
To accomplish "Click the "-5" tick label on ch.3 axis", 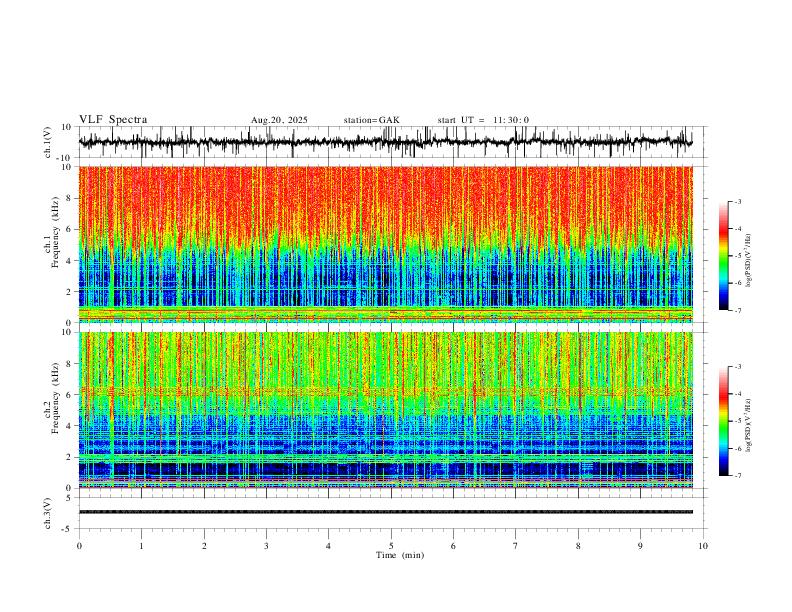I will tap(68, 529).
